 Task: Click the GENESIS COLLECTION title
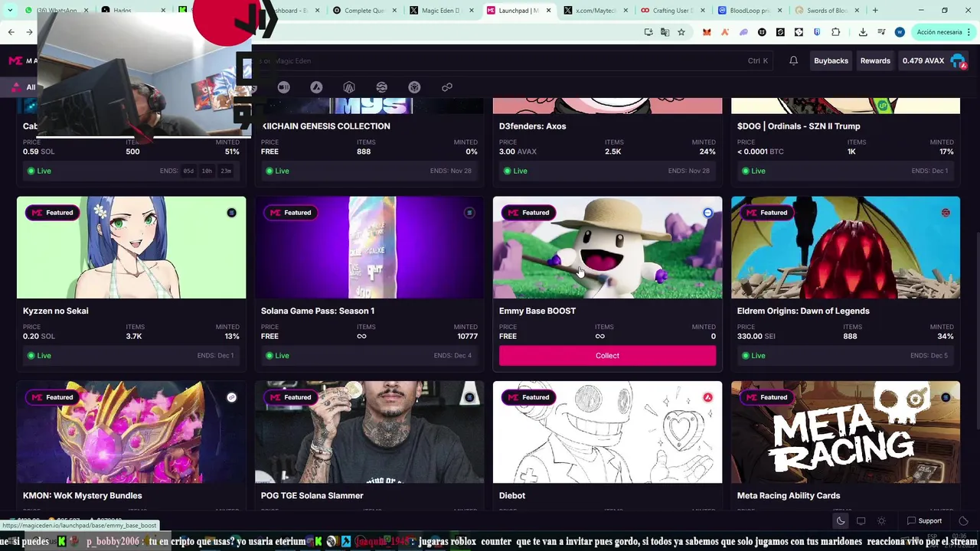point(326,126)
